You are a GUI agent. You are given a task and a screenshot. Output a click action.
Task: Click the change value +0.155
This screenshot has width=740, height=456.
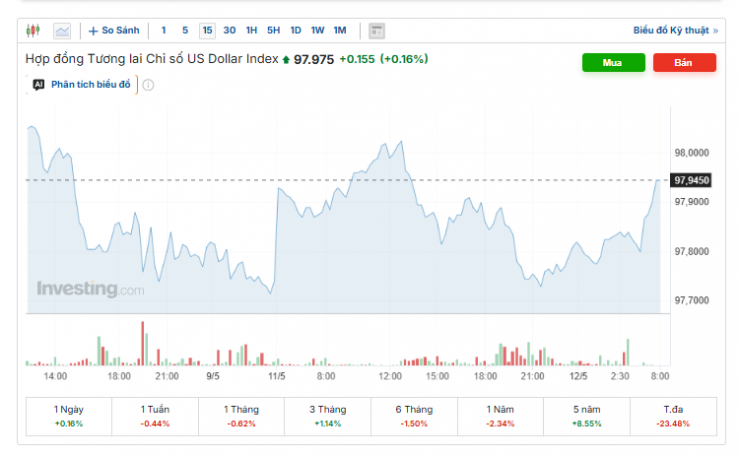point(357,59)
